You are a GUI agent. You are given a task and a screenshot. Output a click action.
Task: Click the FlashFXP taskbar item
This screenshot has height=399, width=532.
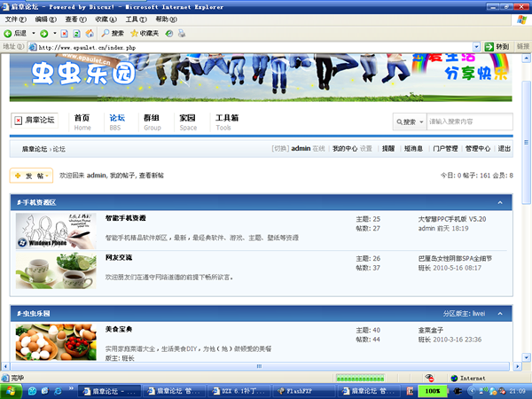pyautogui.click(x=304, y=391)
